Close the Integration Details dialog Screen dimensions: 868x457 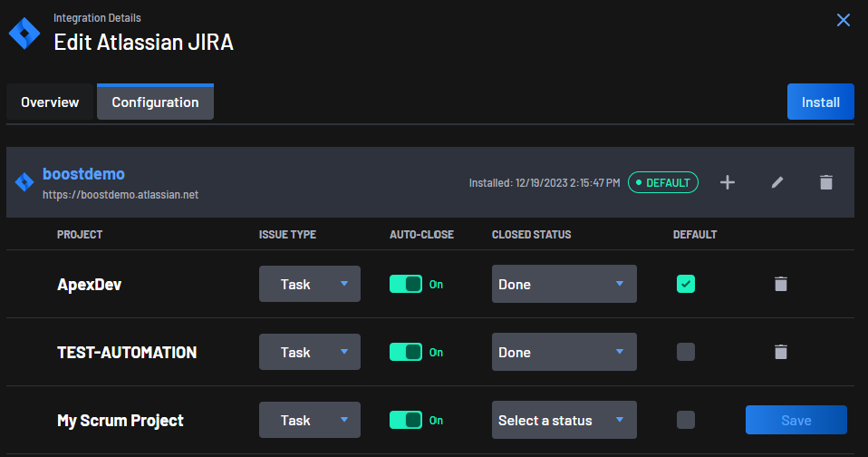844,21
